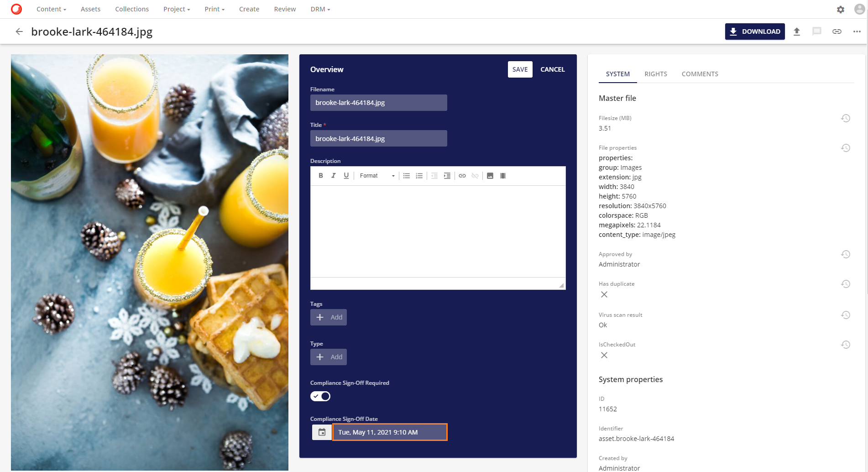Open the Format dropdown in editor
The image size is (868, 472).
(x=377, y=176)
